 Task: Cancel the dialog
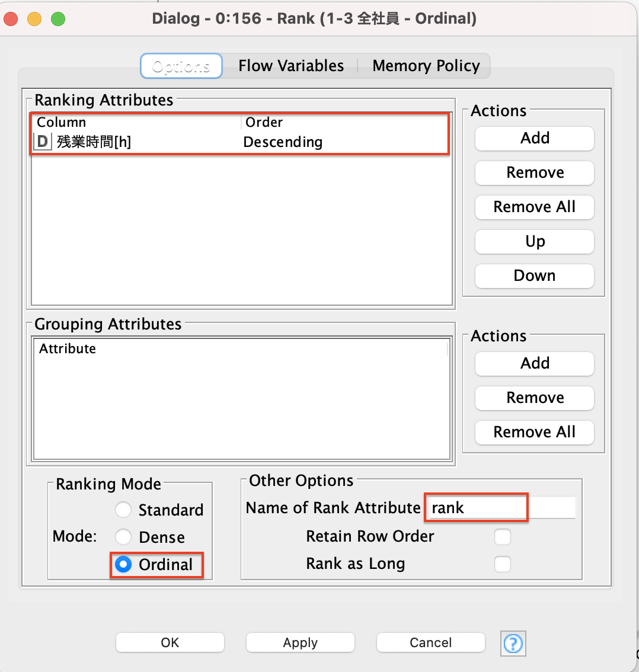click(430, 642)
